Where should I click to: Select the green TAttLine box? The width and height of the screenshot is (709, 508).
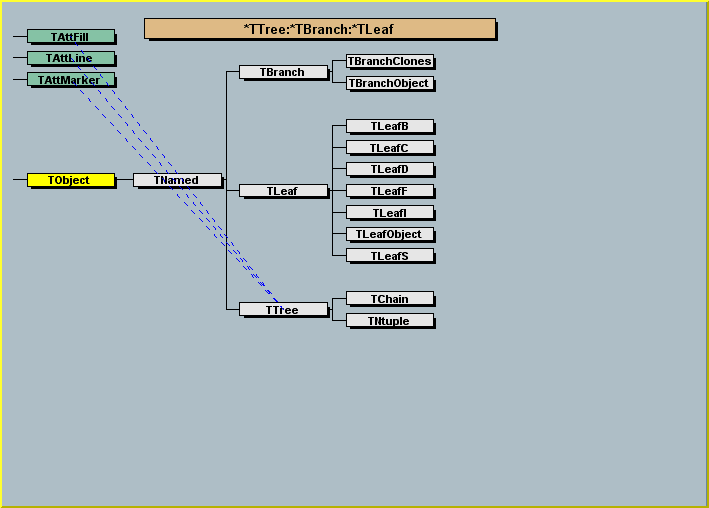coord(70,58)
